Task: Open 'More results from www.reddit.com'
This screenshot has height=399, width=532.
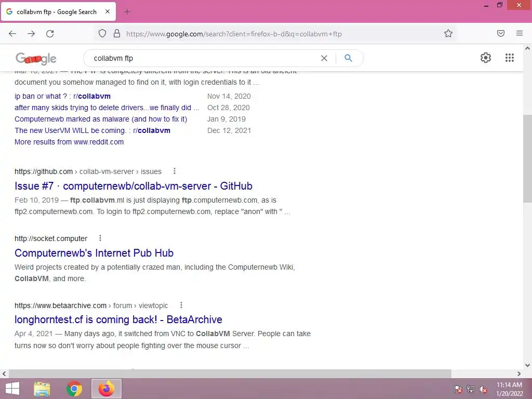Action: (69, 142)
